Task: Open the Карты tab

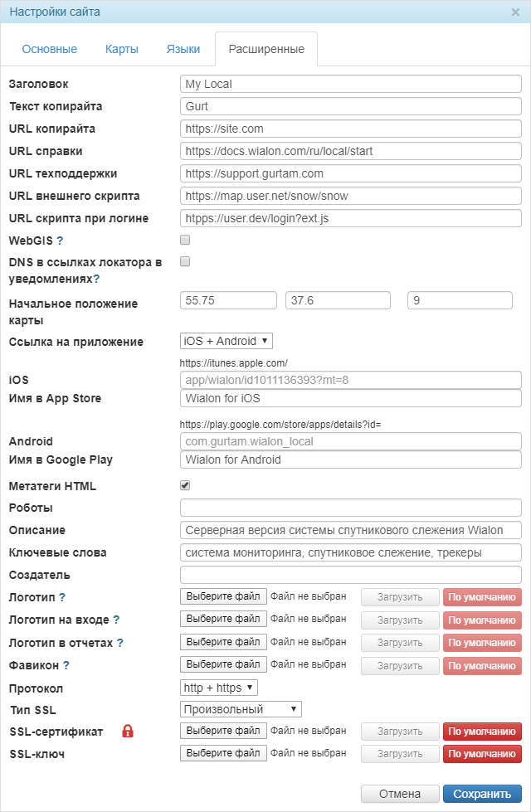Action: pyautogui.click(x=122, y=49)
